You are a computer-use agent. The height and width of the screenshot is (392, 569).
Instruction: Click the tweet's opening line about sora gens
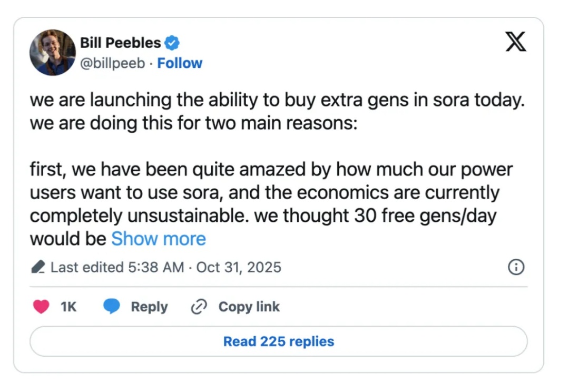(278, 100)
